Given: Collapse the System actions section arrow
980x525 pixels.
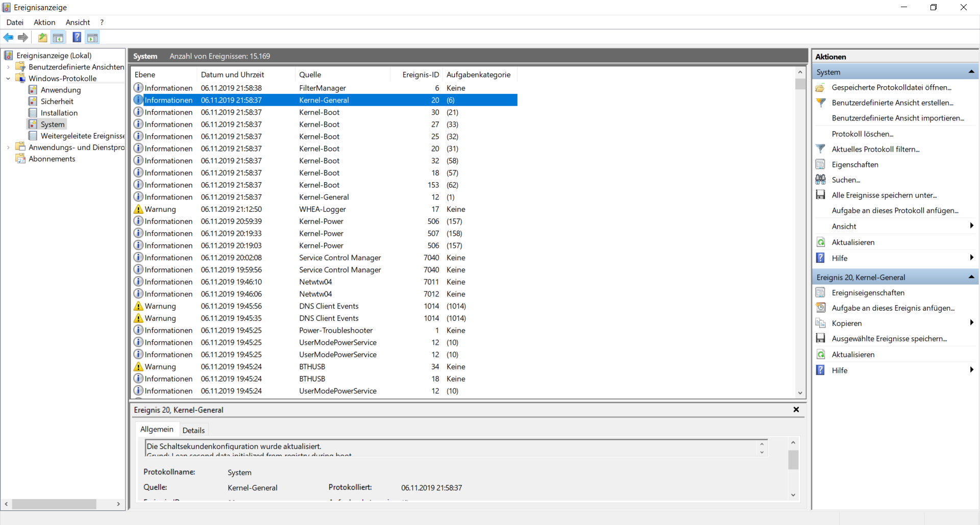Looking at the screenshot, I should point(971,72).
